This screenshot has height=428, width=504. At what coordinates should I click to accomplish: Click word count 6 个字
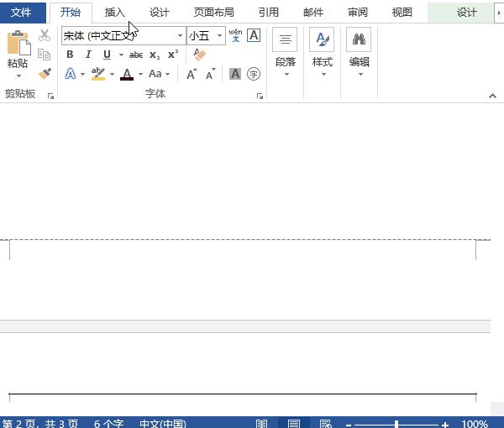[x=108, y=424]
